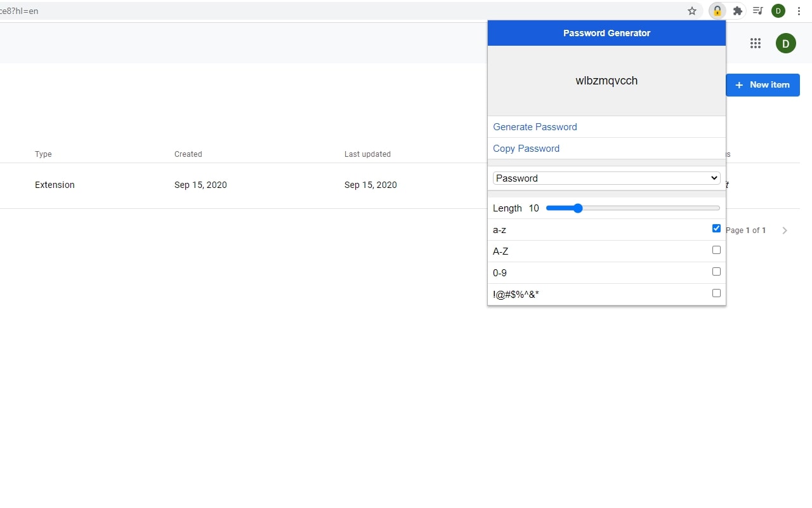Screen dimensions: 812x508
Task: Go to next page arrow
Action: tap(785, 231)
